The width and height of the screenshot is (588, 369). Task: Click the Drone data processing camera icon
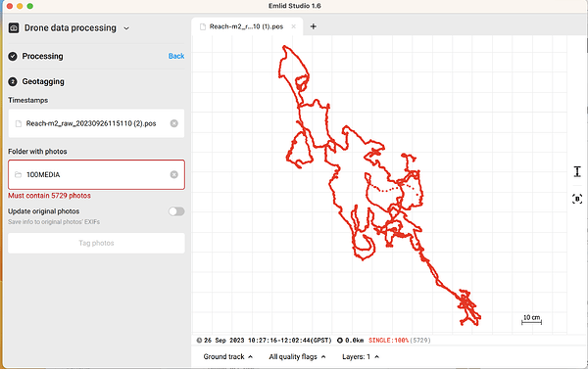point(14,28)
